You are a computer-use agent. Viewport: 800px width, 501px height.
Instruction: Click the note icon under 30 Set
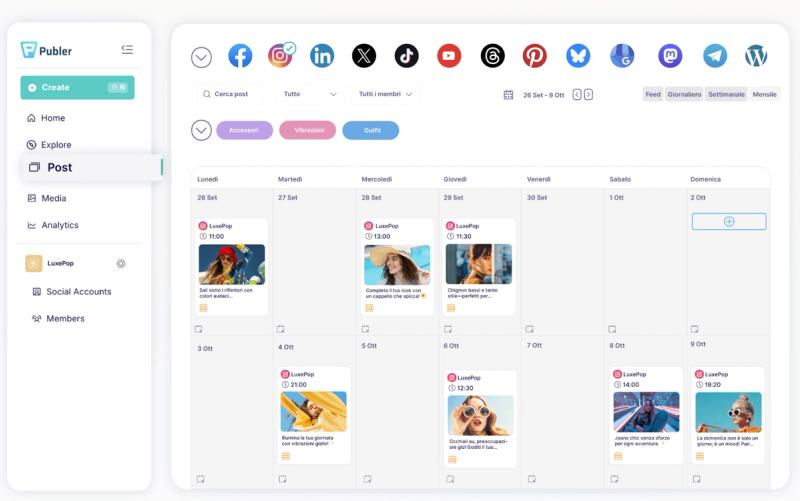click(530, 329)
